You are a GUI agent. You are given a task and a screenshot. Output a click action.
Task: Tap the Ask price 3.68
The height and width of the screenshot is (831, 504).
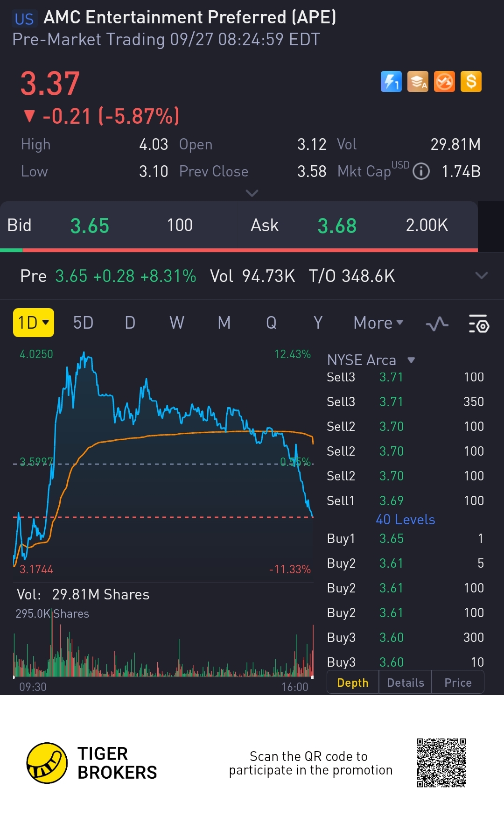(337, 226)
